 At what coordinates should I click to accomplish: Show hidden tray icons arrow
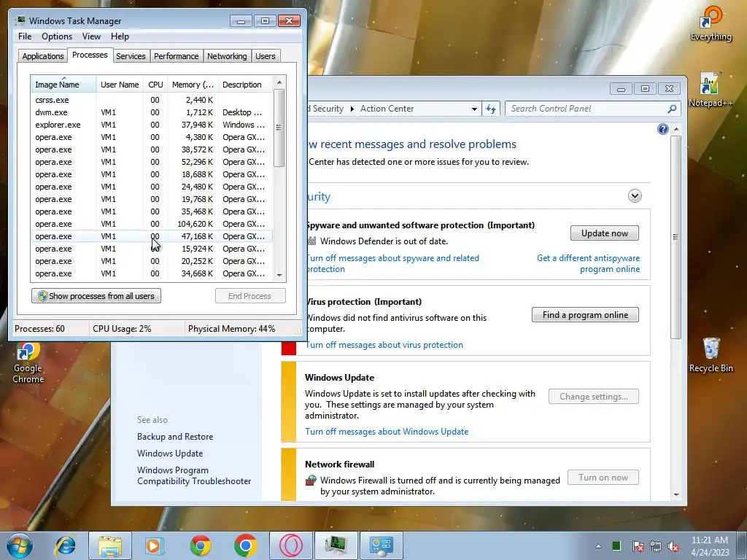pos(598,546)
